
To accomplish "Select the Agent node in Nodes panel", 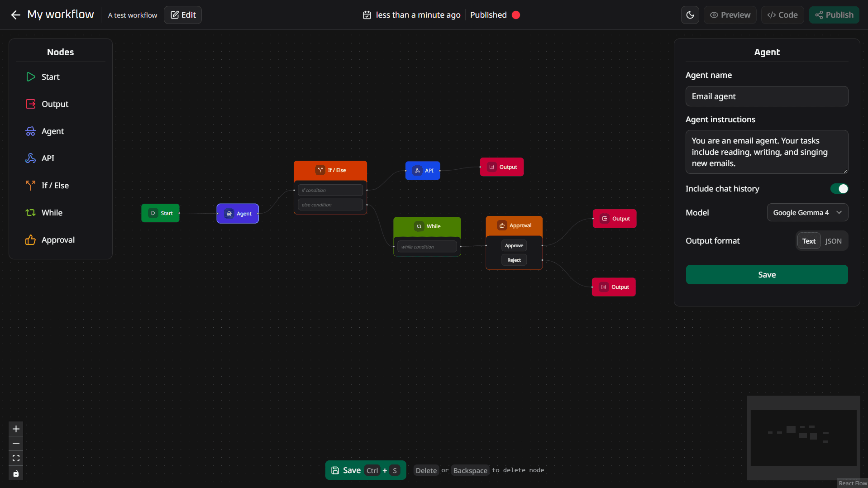I will (x=61, y=131).
